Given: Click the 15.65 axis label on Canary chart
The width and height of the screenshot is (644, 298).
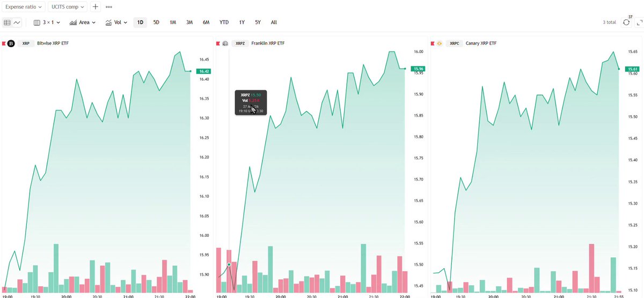Looking at the screenshot, I should tap(634, 51).
